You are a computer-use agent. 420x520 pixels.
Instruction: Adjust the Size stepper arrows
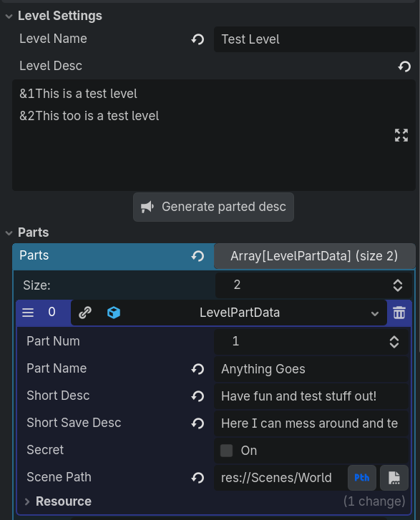pos(398,285)
